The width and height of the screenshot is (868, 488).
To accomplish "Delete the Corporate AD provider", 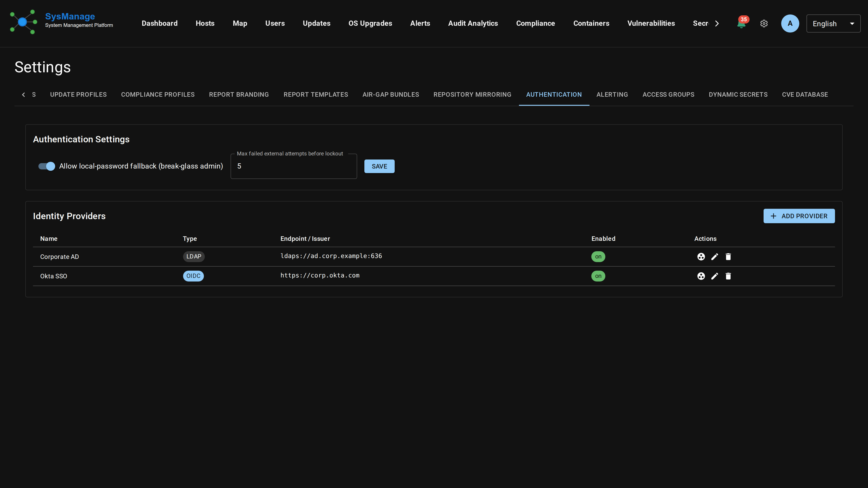I will pos(728,257).
